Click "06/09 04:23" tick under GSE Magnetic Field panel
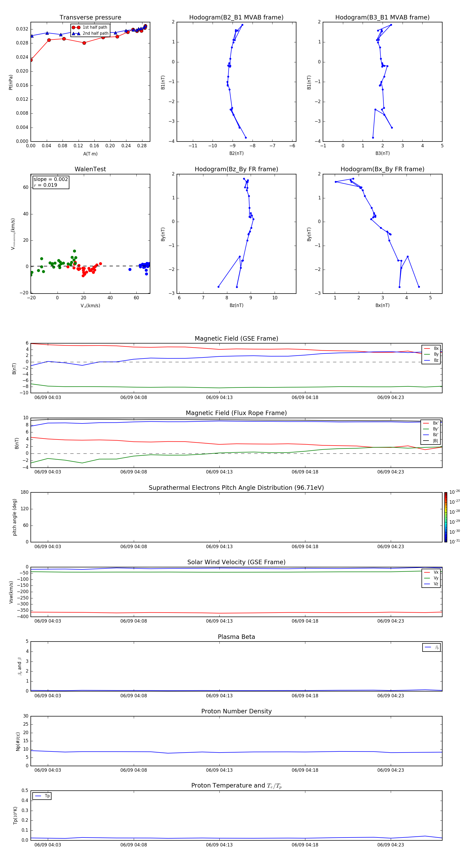Image resolution: width=473 pixels, height=868 pixels. coord(390,397)
